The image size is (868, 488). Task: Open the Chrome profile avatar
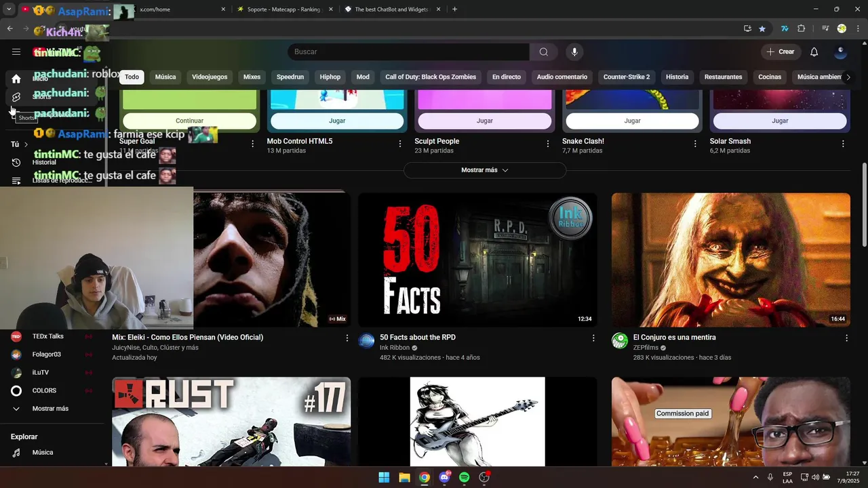842,28
